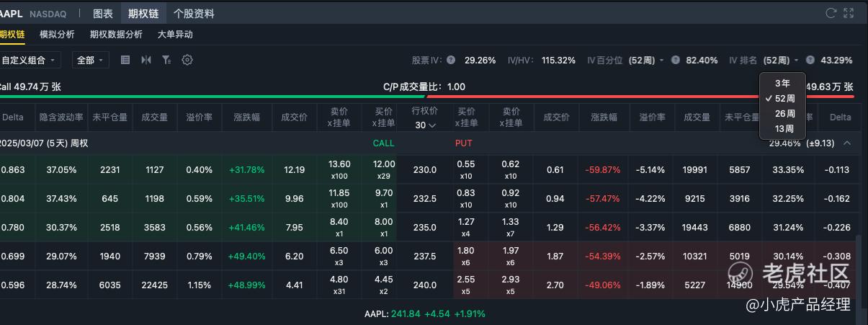The image size is (868, 325).
Task: Click the strike price 235.0 row
Action: click(425, 228)
